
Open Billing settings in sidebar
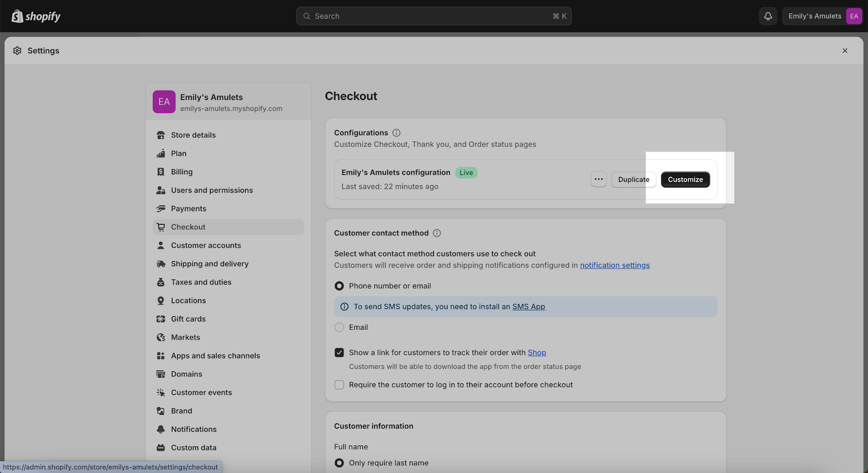182,172
